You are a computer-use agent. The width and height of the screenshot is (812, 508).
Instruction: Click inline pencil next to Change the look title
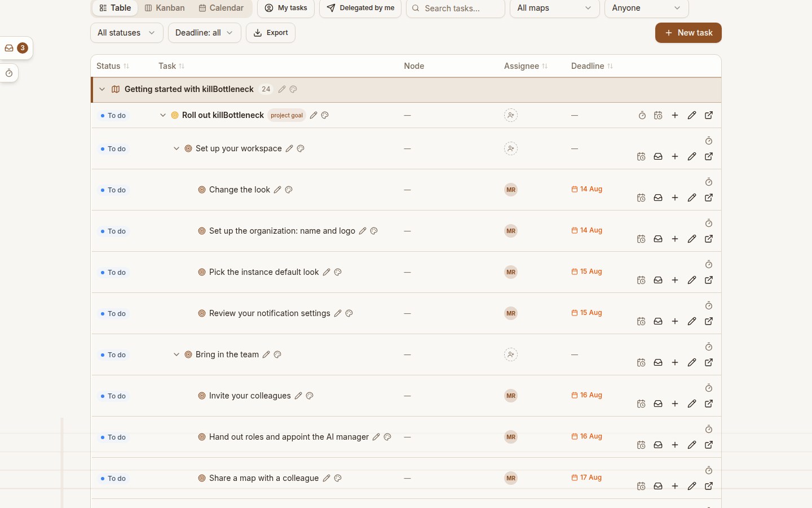[x=277, y=190]
